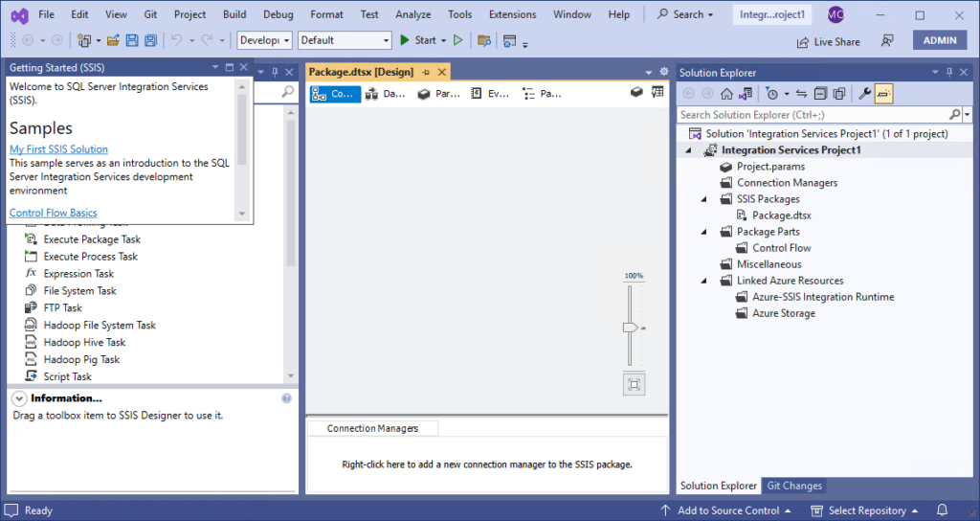The height and width of the screenshot is (521, 980).
Task: Click Variables grid icon in designer
Action: (657, 93)
